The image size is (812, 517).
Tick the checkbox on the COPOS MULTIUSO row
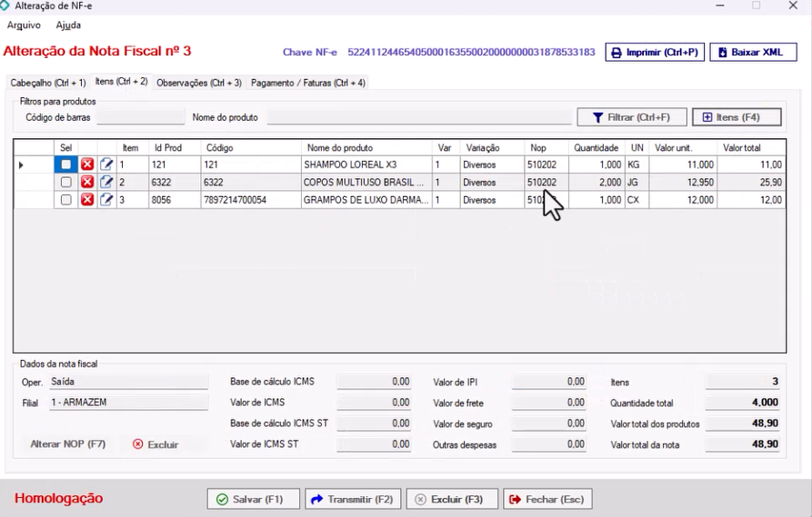[65, 182]
